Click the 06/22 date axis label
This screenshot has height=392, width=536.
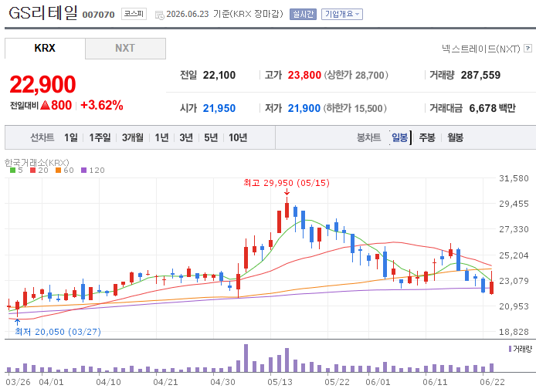click(x=492, y=382)
